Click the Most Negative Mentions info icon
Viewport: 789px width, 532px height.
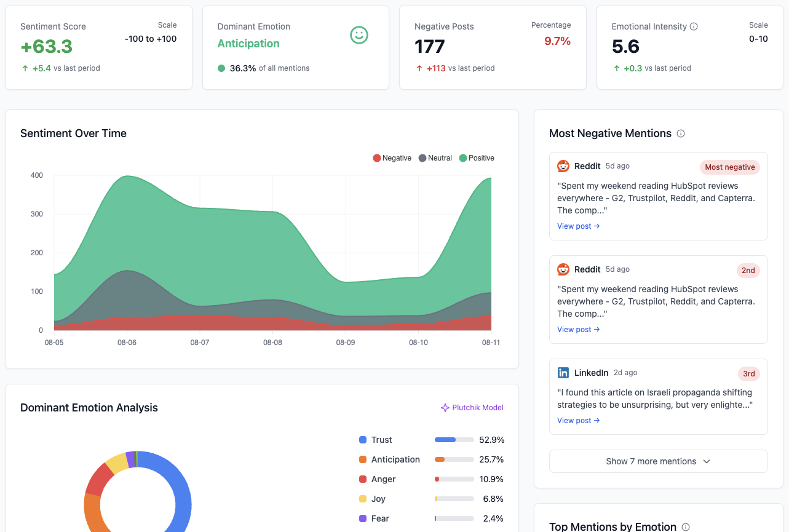(x=681, y=133)
